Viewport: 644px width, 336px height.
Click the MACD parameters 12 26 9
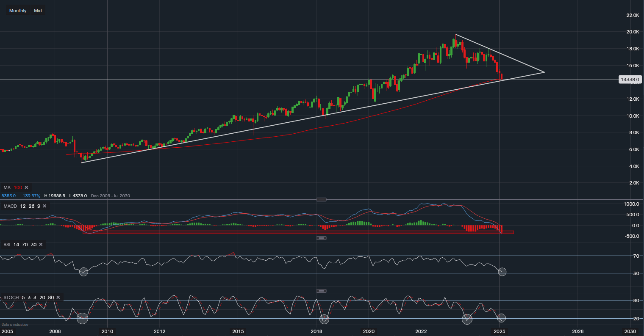tap(30, 206)
